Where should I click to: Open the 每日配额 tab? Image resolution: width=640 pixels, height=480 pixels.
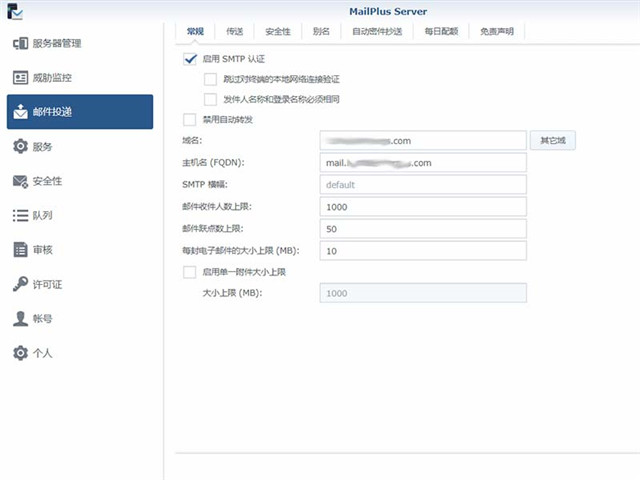click(441, 31)
